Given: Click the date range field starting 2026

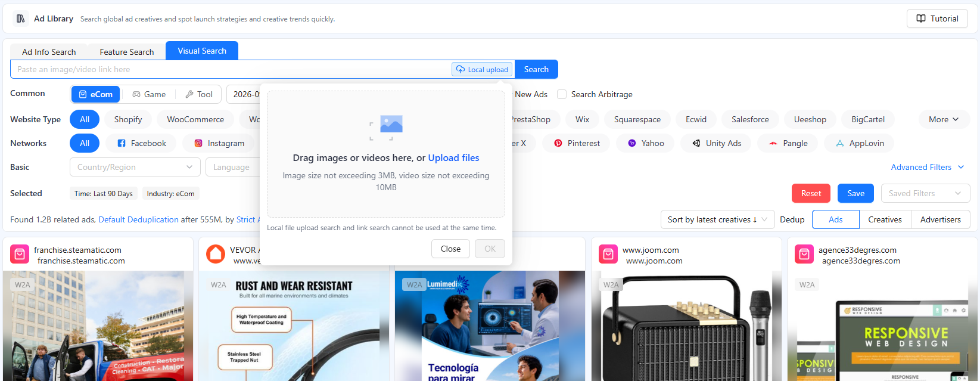Looking at the screenshot, I should tap(244, 94).
